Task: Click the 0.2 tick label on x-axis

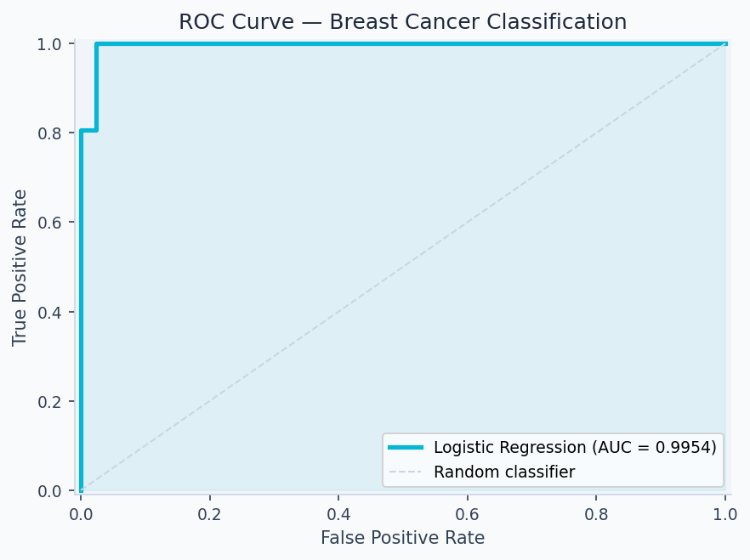Action: [x=209, y=513]
